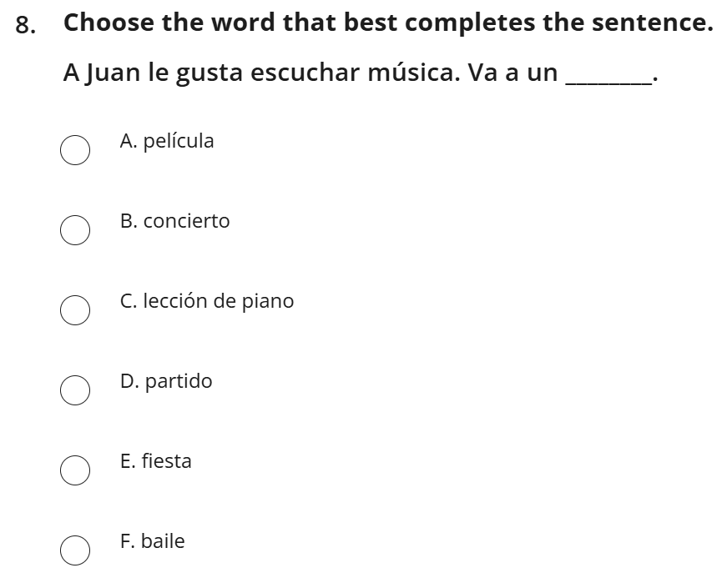This screenshot has height=588, width=722.
Task: Click the 'C. lección de piano' label
Action: pos(207,301)
